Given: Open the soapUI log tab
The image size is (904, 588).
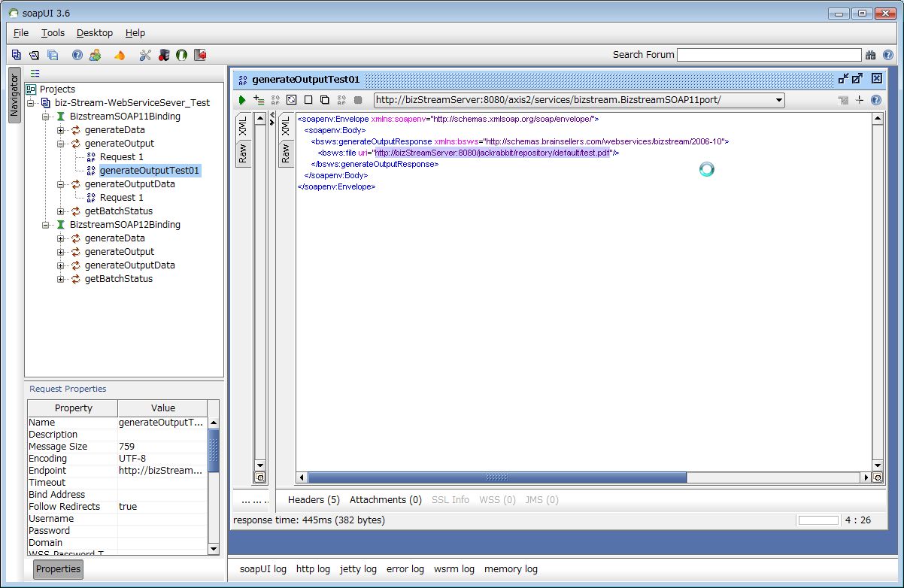Looking at the screenshot, I should [x=263, y=569].
